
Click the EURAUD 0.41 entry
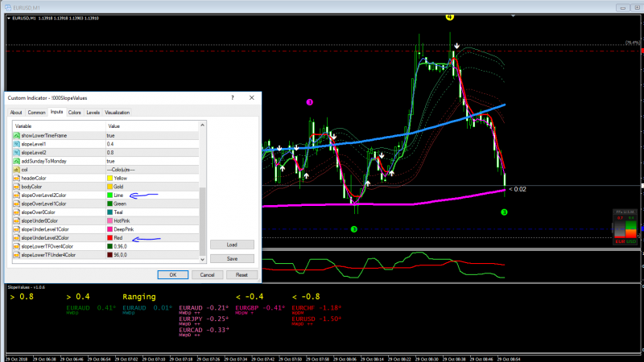click(91, 308)
